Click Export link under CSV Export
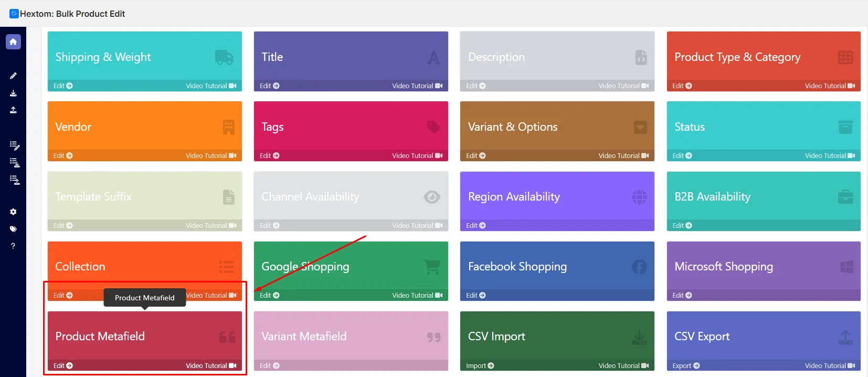 [x=686, y=366]
